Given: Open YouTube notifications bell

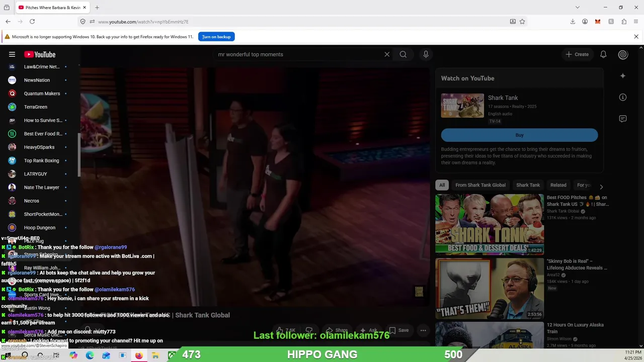Looking at the screenshot, I should [603, 54].
